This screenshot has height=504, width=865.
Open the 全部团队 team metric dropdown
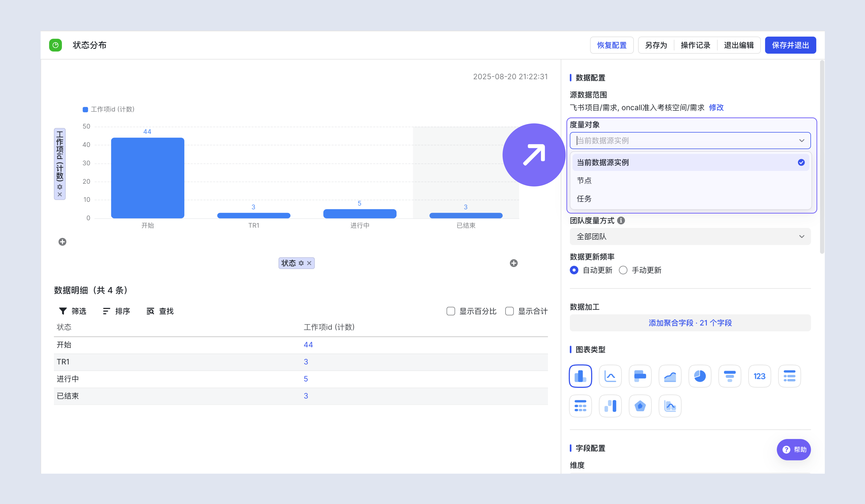click(690, 237)
